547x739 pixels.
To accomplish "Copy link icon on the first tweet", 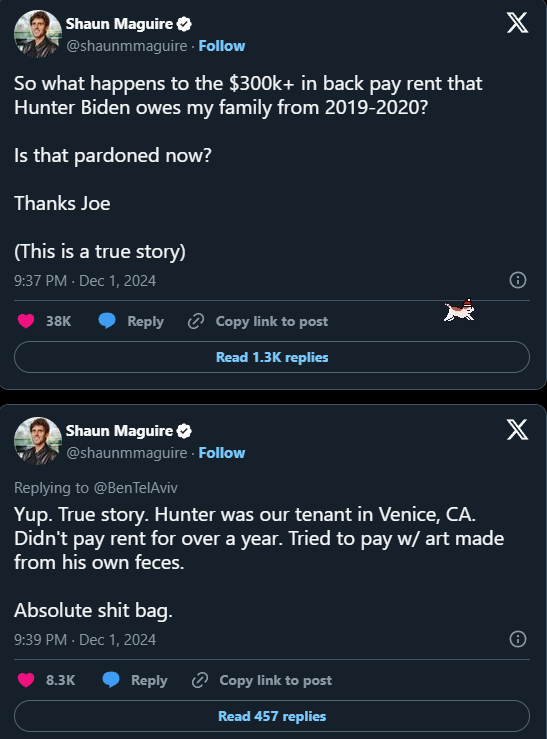I will click(196, 321).
